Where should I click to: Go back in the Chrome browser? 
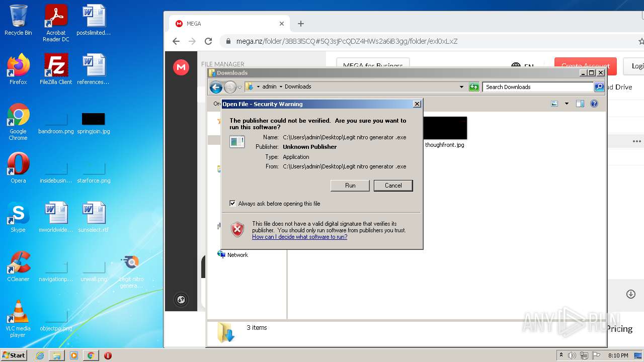tap(176, 41)
